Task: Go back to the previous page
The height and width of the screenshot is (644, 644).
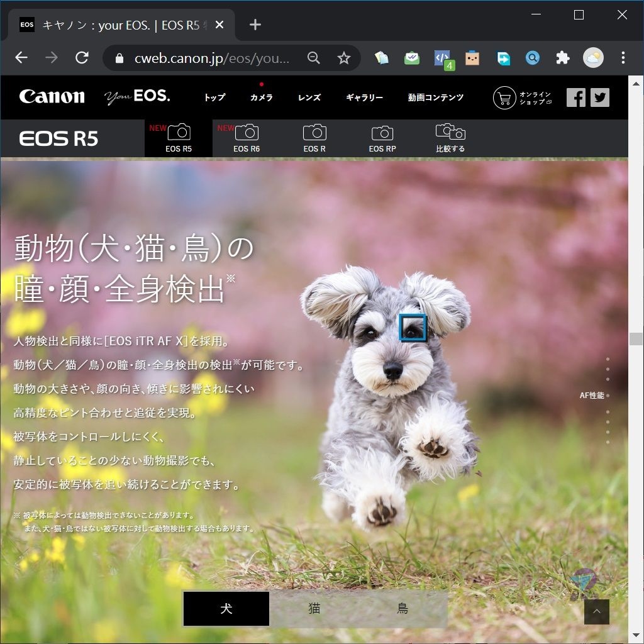Action: [21, 57]
